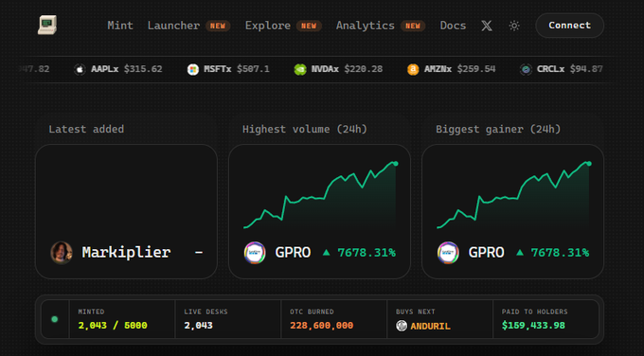Image resolution: width=644 pixels, height=356 pixels.
Task: Click the Latest added heading
Action: pos(86,130)
